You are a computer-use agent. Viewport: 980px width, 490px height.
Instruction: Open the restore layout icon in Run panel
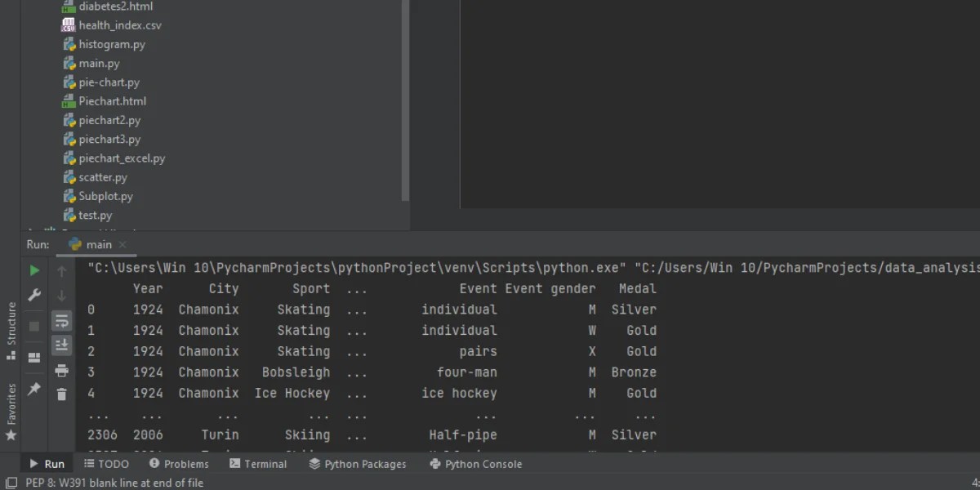(34, 357)
